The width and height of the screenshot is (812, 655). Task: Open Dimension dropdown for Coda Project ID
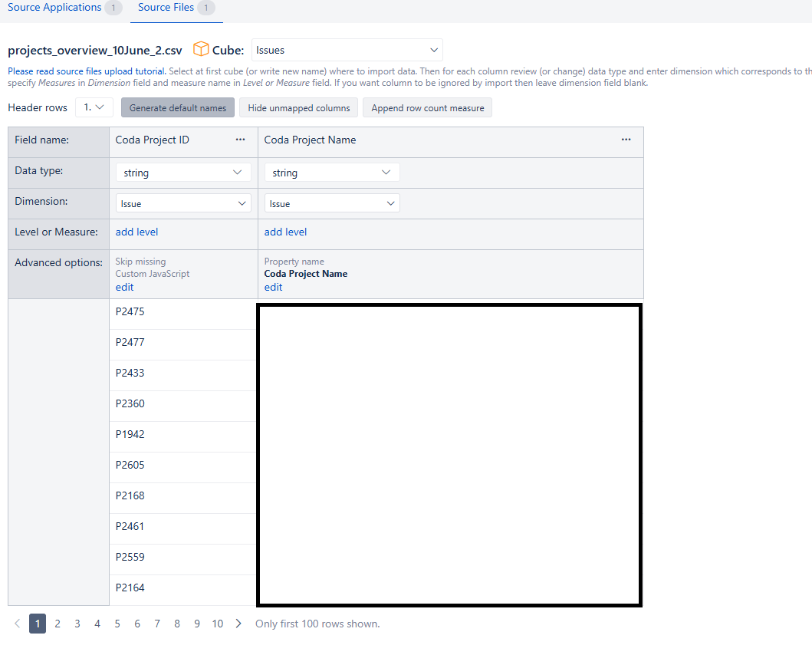(183, 203)
